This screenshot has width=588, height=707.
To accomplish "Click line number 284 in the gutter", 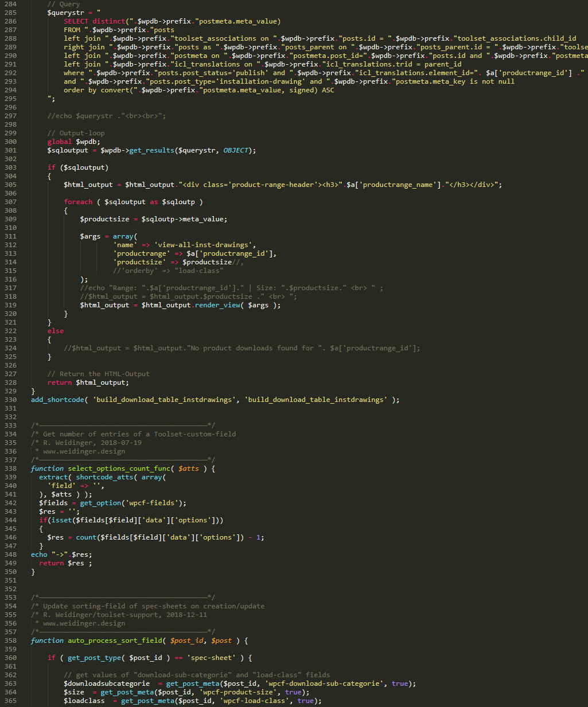I will tap(10, 4).
